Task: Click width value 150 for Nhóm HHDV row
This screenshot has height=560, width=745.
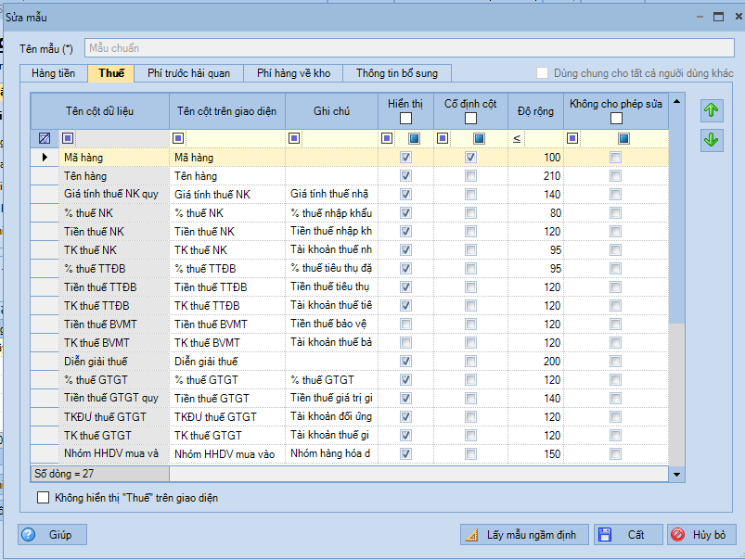Action: (x=535, y=454)
